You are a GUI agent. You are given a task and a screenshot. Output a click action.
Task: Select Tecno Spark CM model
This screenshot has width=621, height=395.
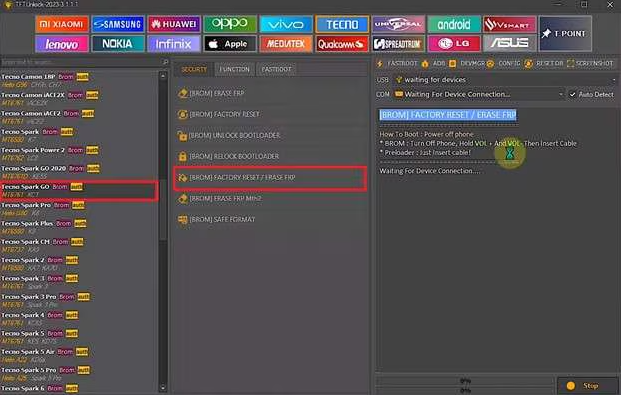click(79, 245)
